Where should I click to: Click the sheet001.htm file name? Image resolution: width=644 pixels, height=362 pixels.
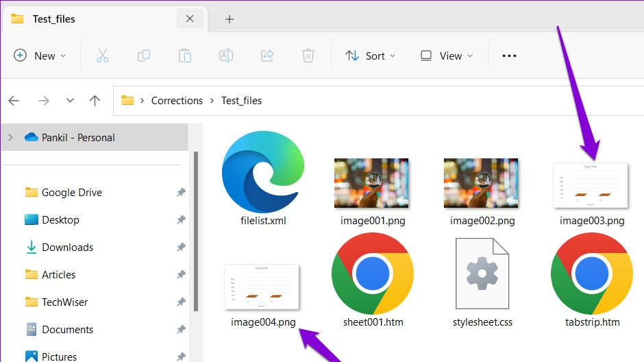[373, 322]
